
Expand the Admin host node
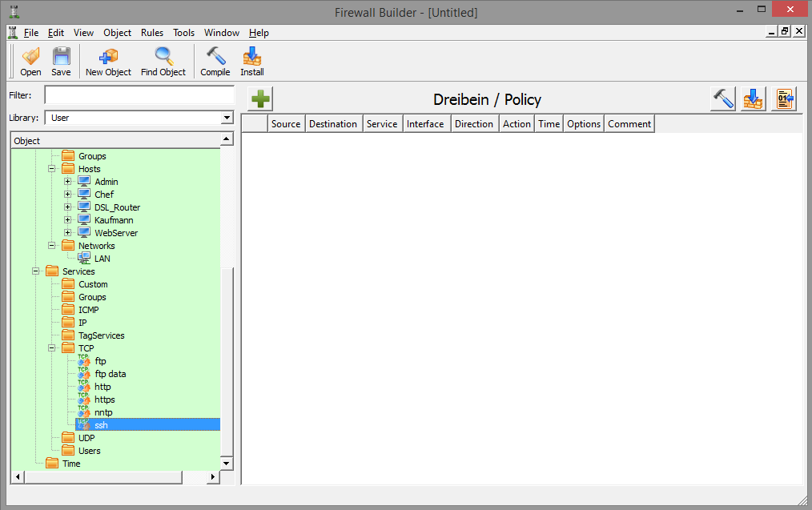(x=68, y=182)
